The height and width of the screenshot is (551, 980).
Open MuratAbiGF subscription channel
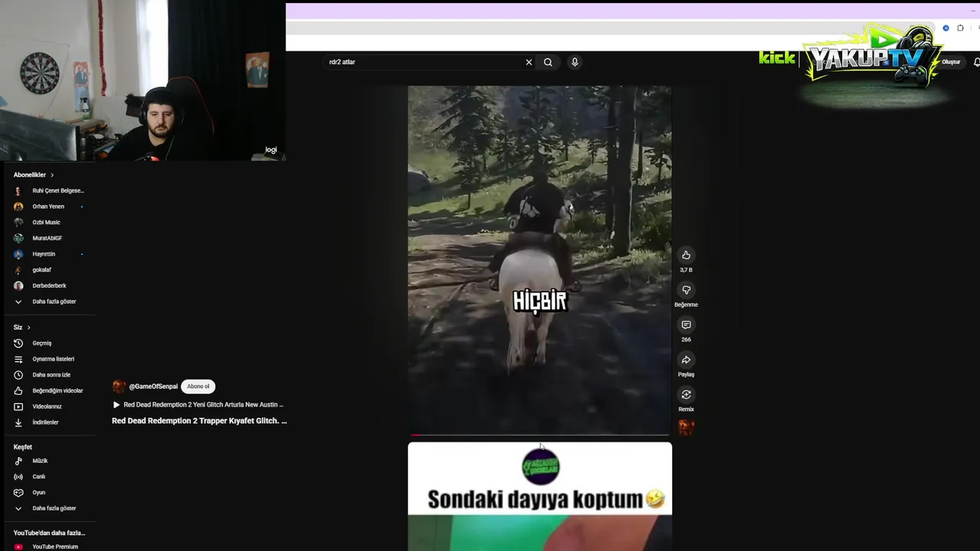[x=47, y=238]
